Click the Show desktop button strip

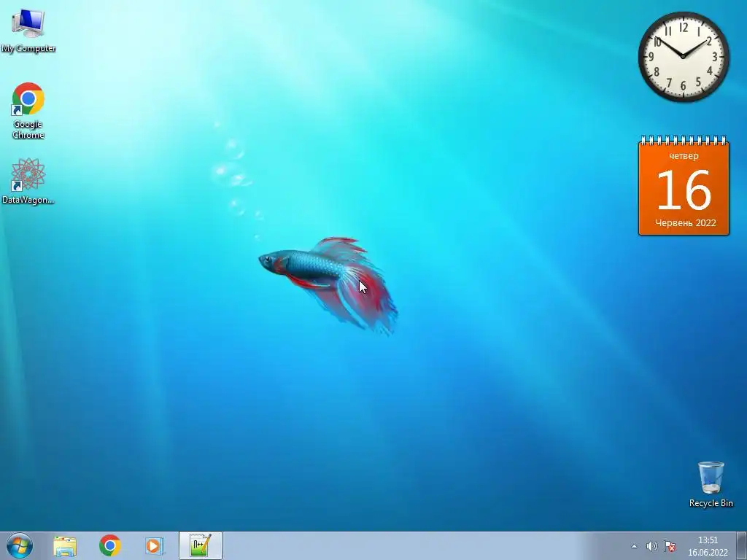tap(742, 545)
